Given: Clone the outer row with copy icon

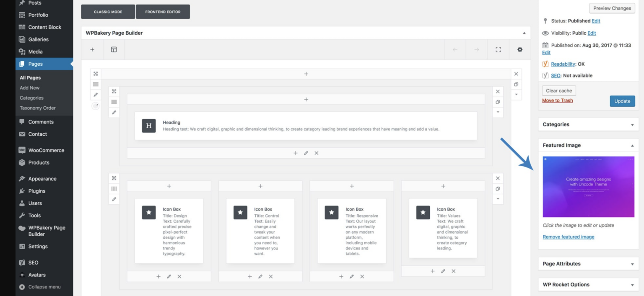Looking at the screenshot, I should (516, 84).
